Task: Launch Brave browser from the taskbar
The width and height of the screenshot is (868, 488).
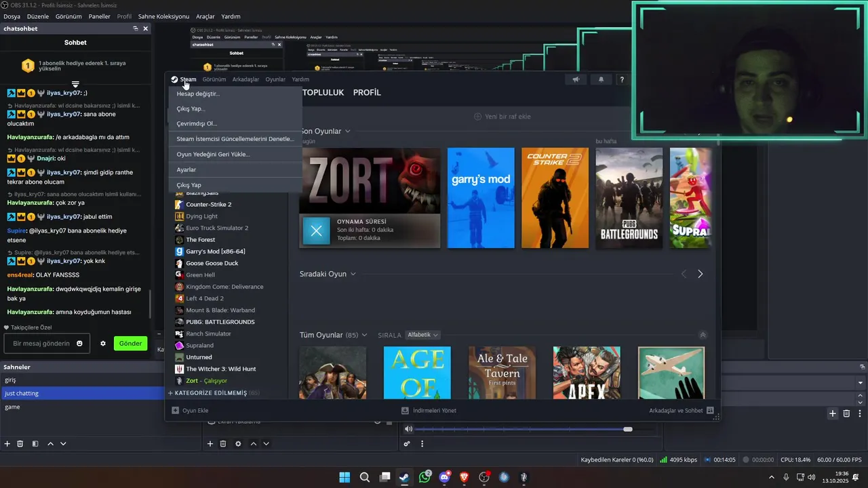Action: point(464,477)
